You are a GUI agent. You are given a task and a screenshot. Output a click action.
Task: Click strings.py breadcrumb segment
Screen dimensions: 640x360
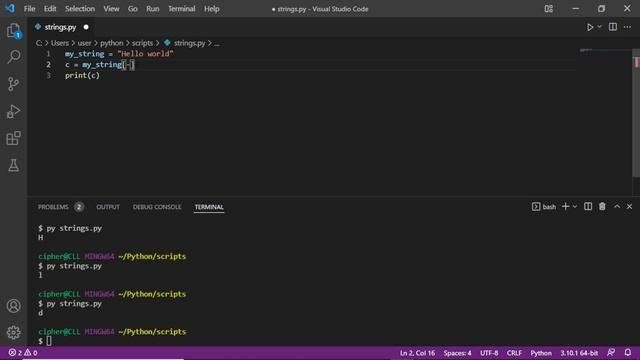185,43
